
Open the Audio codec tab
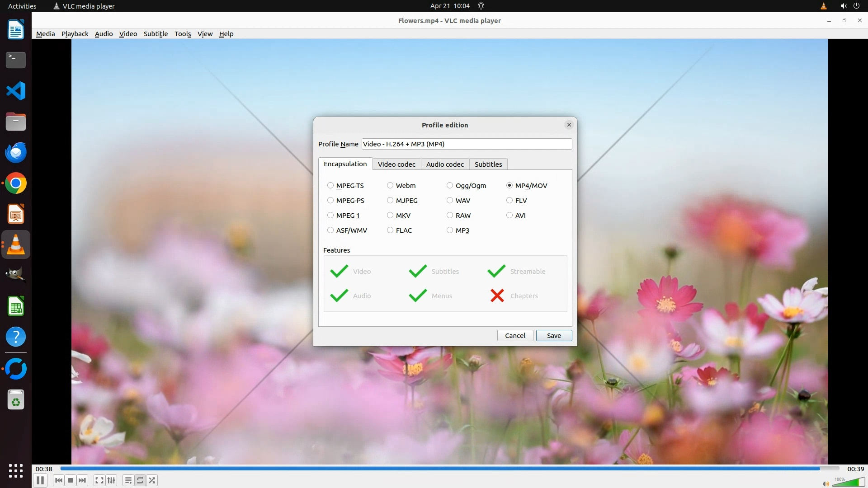coord(445,164)
